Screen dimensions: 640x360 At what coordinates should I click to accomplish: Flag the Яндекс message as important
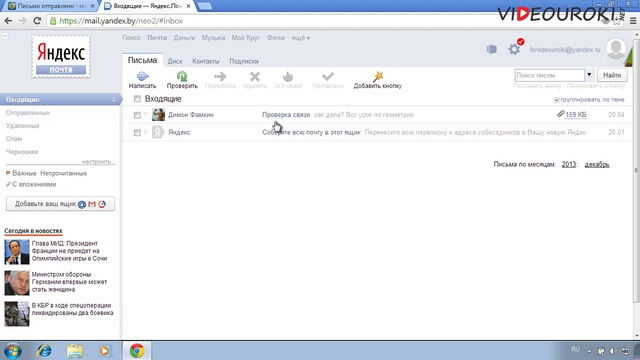146,132
